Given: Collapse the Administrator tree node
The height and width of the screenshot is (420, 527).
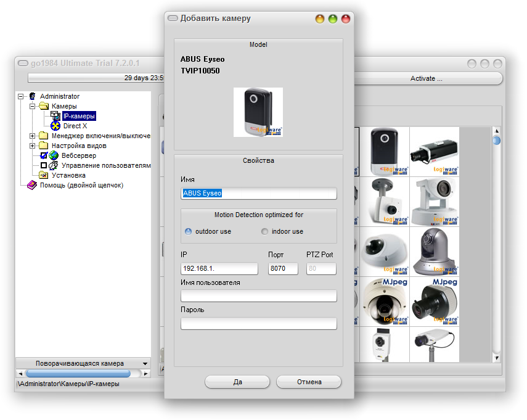Looking at the screenshot, I should click(x=20, y=96).
